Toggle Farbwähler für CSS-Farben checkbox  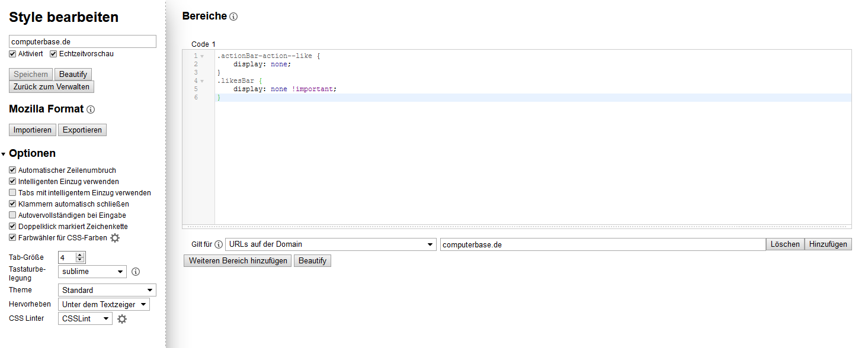click(12, 238)
